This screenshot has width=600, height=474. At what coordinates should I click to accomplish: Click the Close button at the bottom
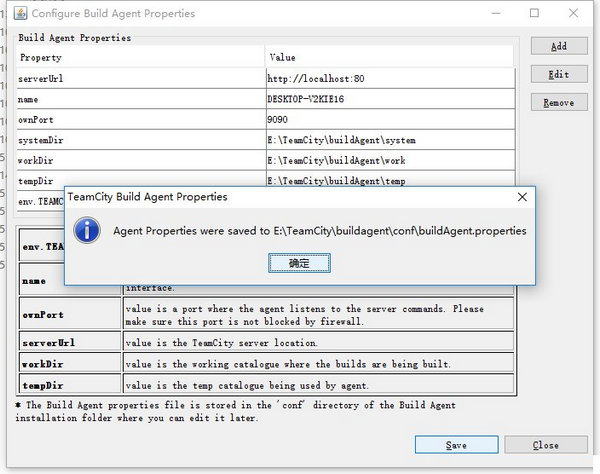pyautogui.click(x=546, y=445)
